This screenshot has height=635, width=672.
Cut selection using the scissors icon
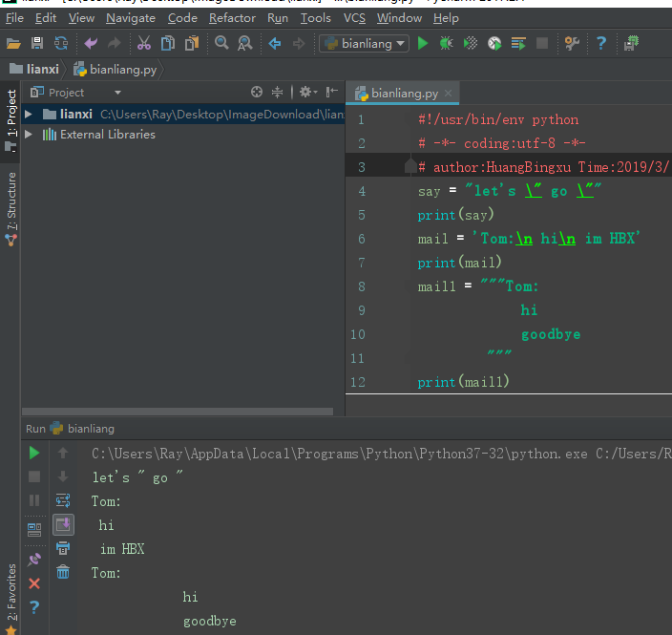(144, 43)
